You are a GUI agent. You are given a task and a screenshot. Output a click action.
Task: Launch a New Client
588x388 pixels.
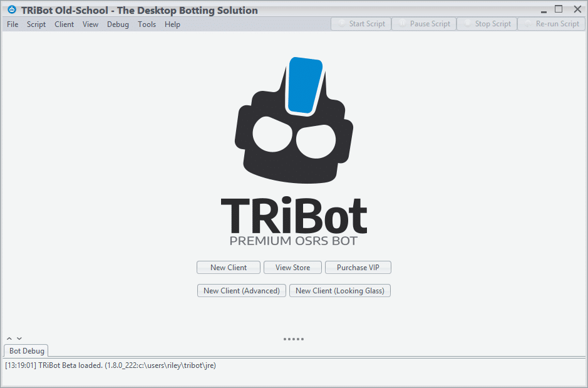click(229, 268)
